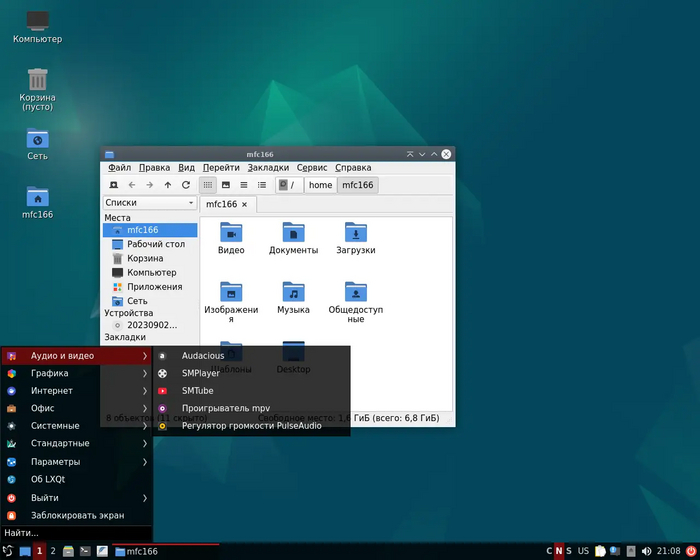Expand the Параметры menu category
The image size is (700, 560).
(x=77, y=462)
